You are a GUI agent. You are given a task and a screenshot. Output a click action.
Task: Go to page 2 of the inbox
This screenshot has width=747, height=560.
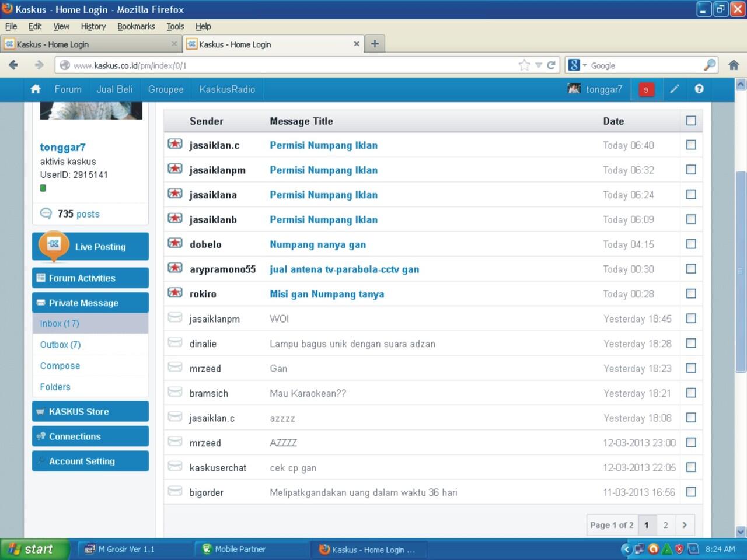(x=665, y=525)
